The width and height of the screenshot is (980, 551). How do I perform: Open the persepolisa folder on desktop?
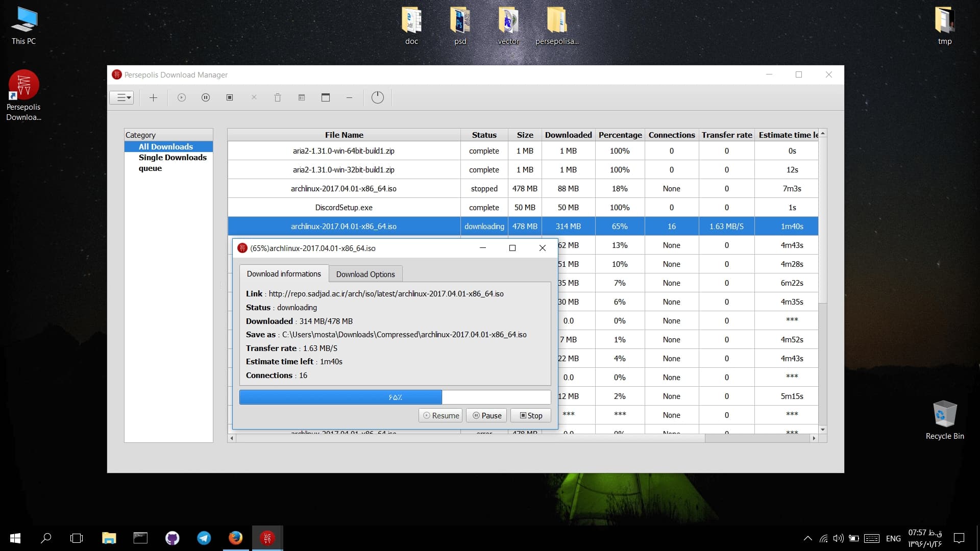point(557,26)
